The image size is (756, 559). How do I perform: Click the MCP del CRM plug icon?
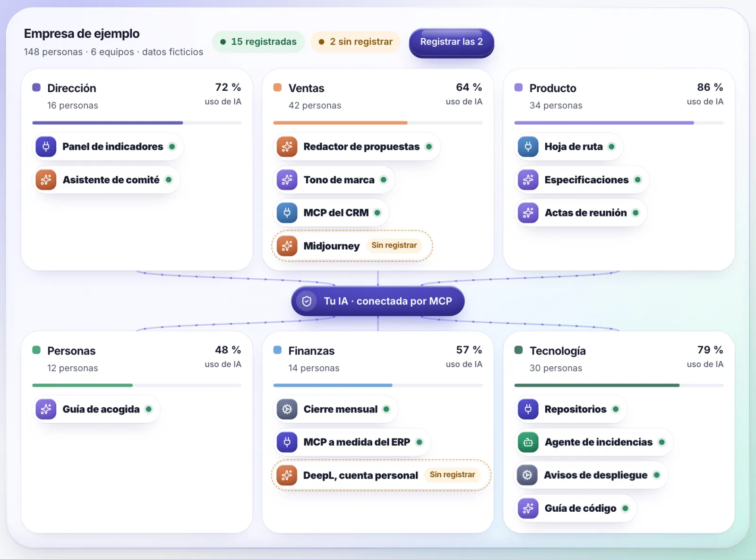pos(287,213)
